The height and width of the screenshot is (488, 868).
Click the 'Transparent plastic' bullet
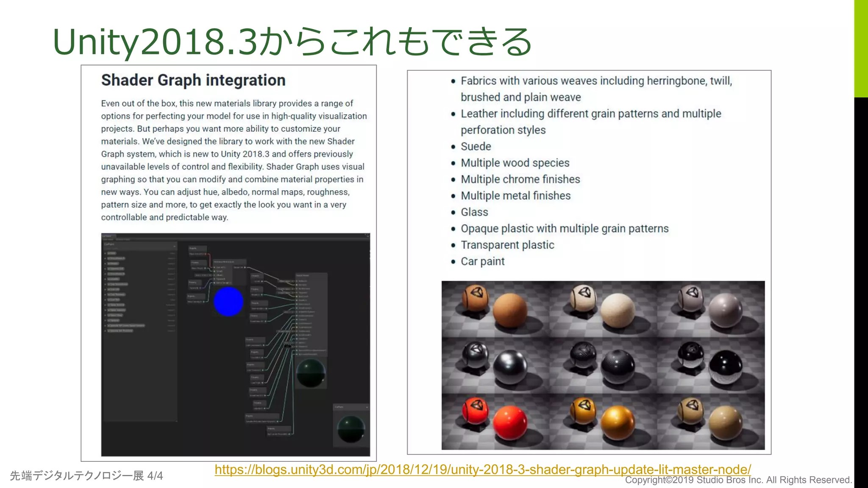507,245
